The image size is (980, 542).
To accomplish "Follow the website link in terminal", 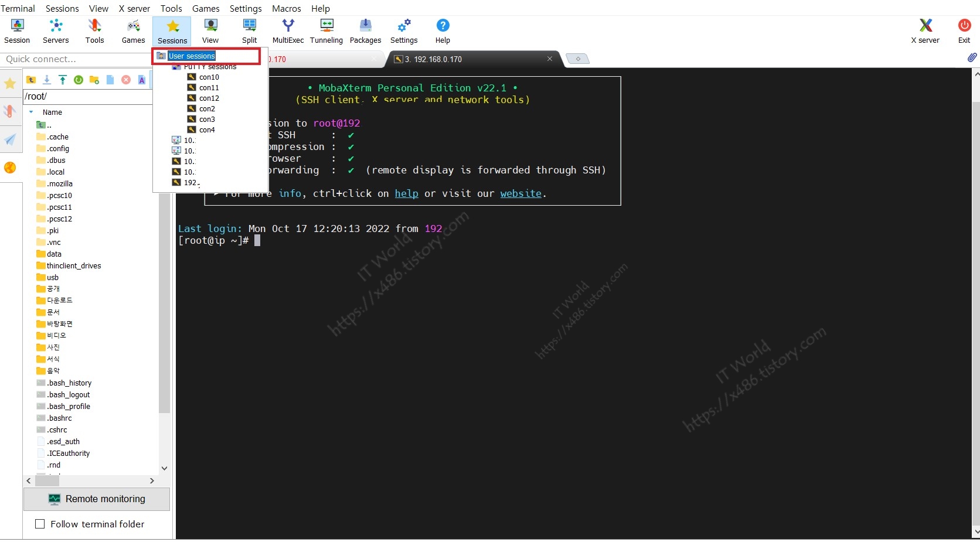I will pyautogui.click(x=520, y=193).
